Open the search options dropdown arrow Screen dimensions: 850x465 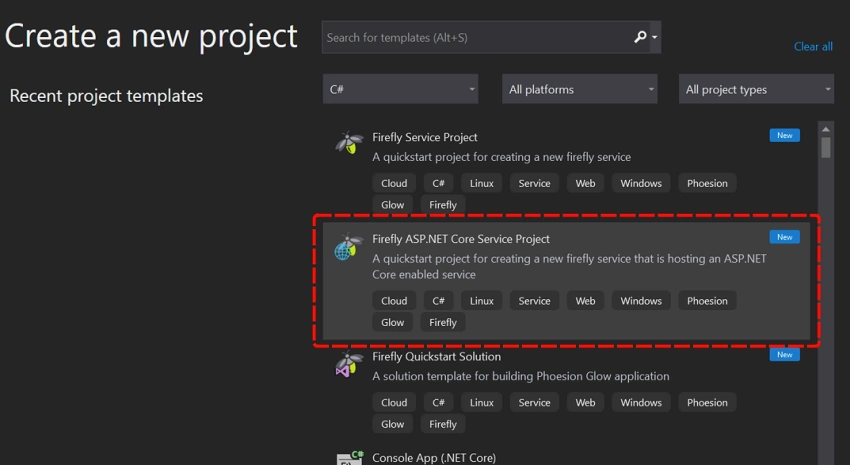coord(655,37)
